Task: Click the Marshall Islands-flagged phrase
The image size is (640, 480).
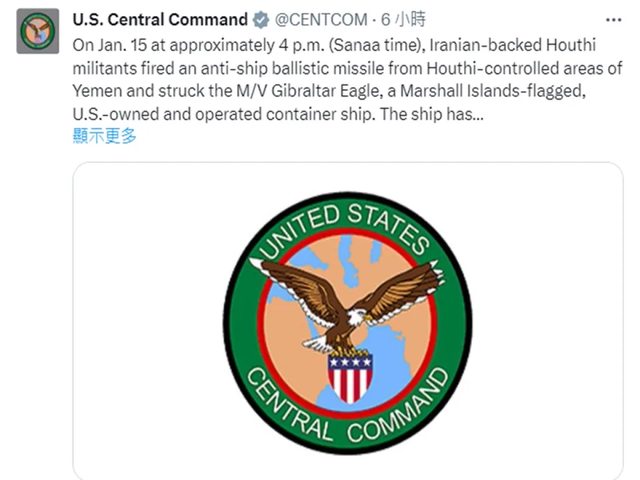Action: (x=493, y=91)
